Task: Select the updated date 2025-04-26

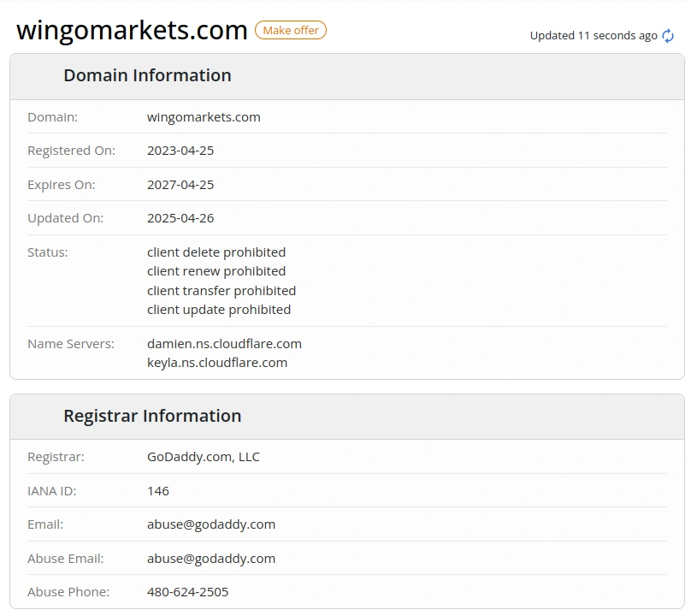Action: [x=180, y=218]
